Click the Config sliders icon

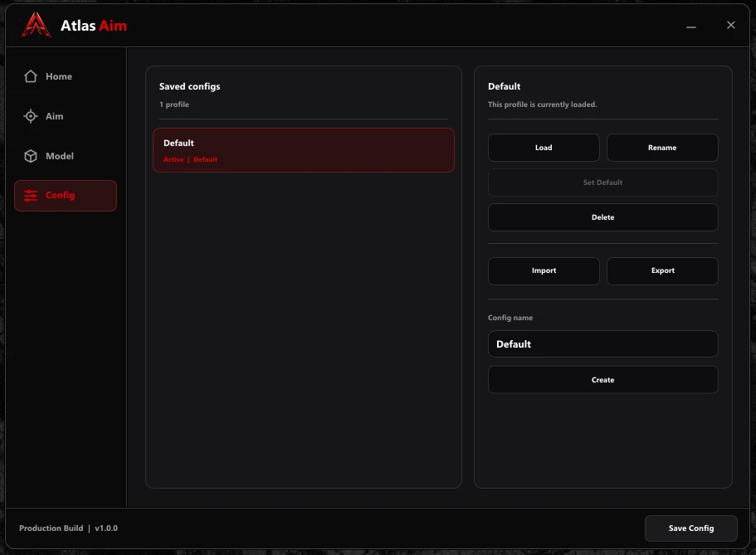click(31, 195)
